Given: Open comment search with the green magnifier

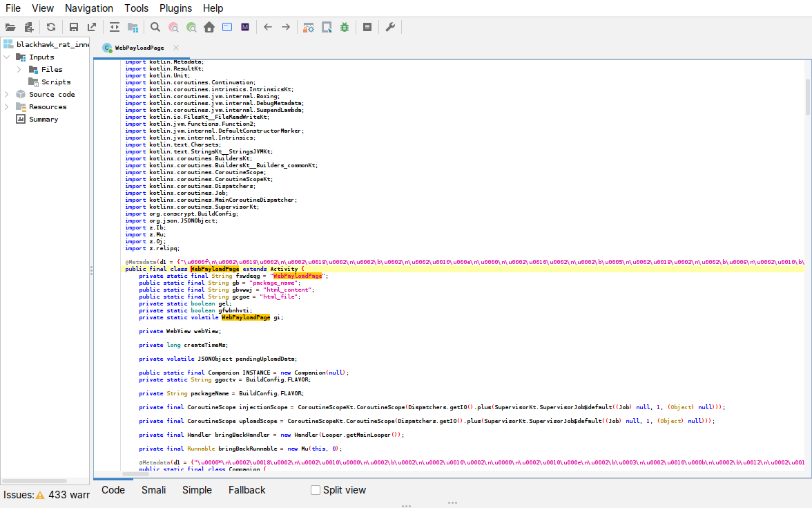Looking at the screenshot, I should point(192,28).
